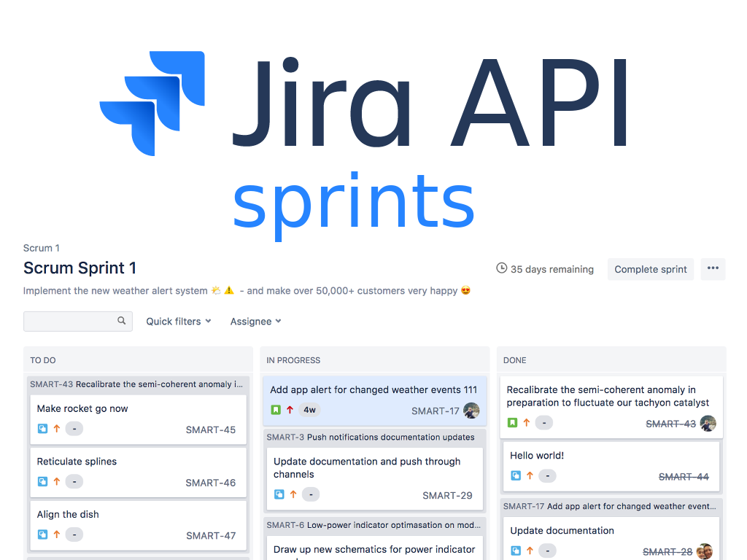Click the board search input field
Image resolution: width=747 pixels, height=560 pixels.
69,321
